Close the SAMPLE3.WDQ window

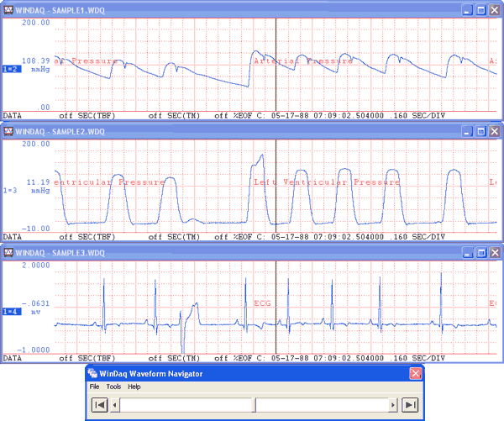click(x=495, y=253)
